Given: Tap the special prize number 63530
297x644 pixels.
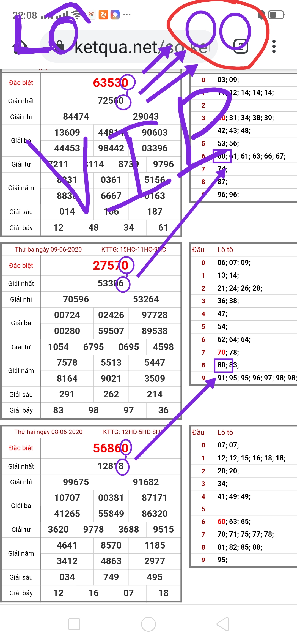Looking at the screenshot, I should click(x=111, y=83).
